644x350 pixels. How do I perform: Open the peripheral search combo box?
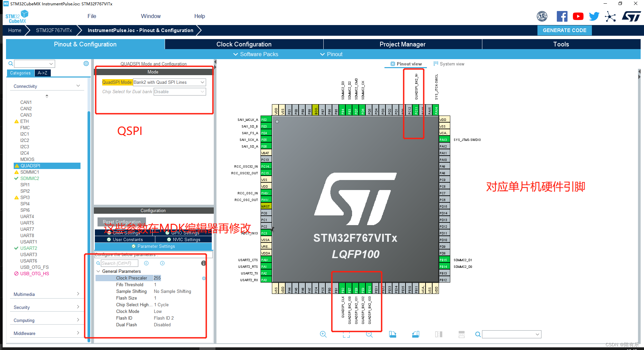tap(34, 63)
